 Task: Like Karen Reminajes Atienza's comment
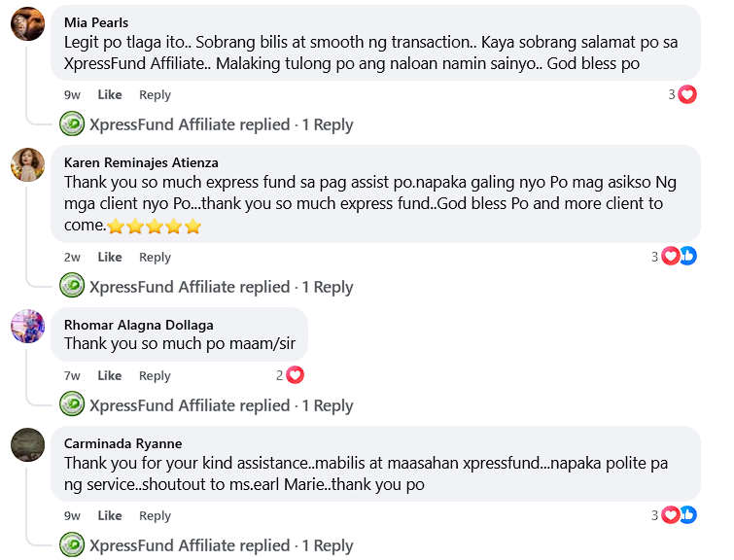click(110, 257)
